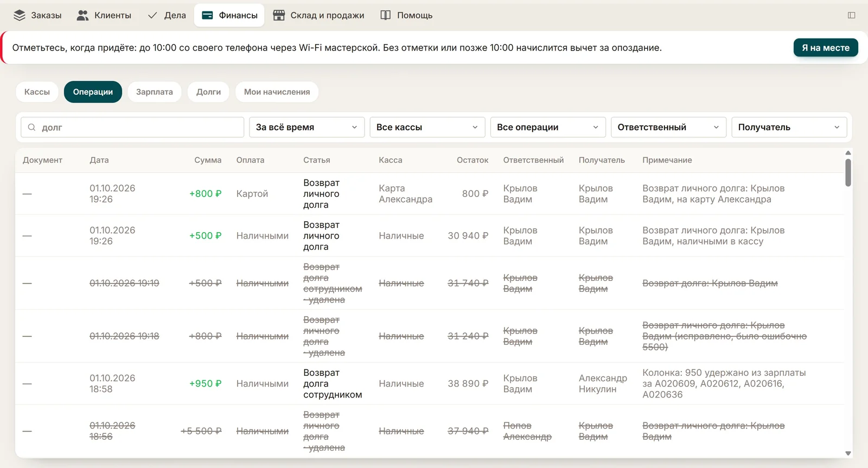Expand the Все кассы filter
Screen dimensions: 868x468
point(427,127)
